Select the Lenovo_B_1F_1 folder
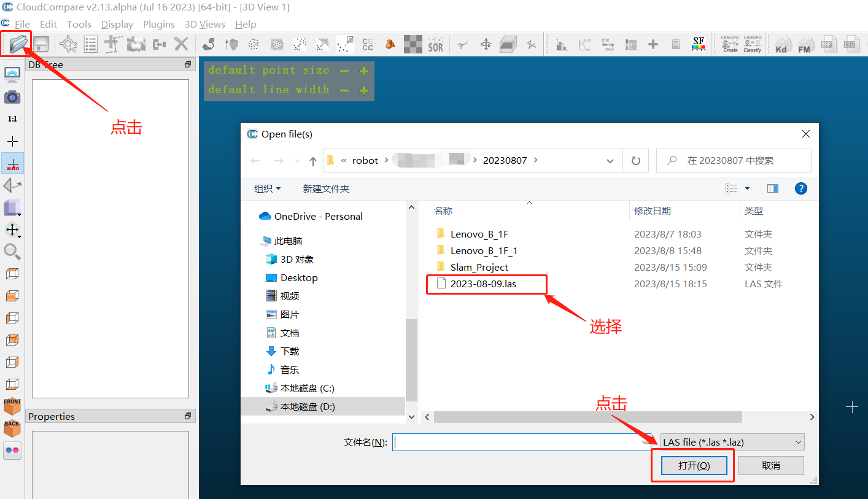This screenshot has width=868, height=499. [484, 250]
